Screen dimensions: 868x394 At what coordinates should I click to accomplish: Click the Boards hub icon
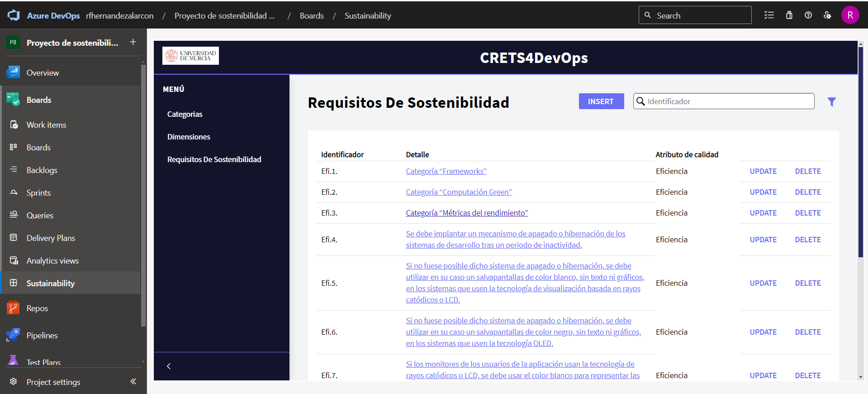tap(13, 100)
